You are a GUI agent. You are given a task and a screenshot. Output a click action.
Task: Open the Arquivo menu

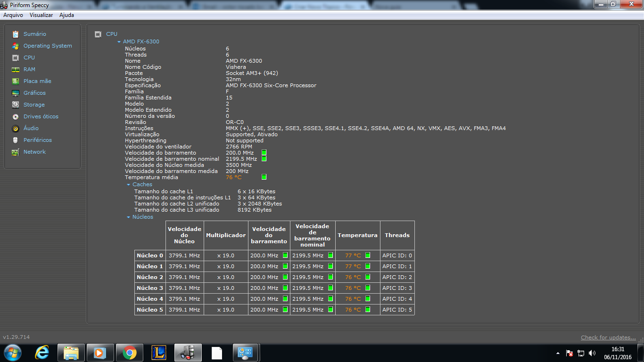click(13, 15)
